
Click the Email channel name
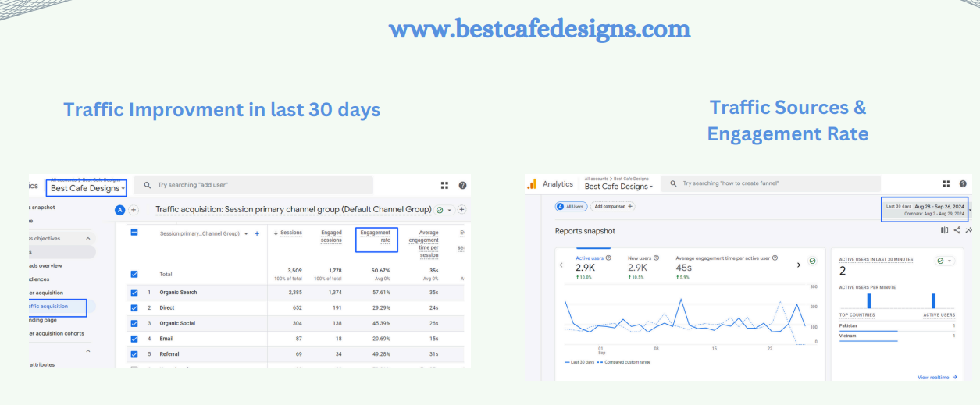click(x=166, y=339)
